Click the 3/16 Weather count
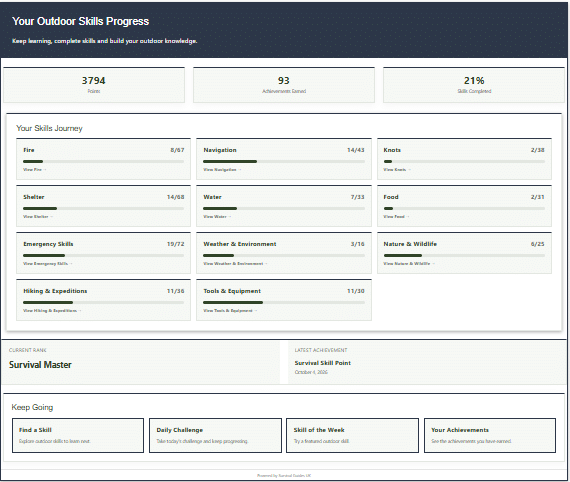Image resolution: width=570 pixels, height=482 pixels. coord(358,244)
